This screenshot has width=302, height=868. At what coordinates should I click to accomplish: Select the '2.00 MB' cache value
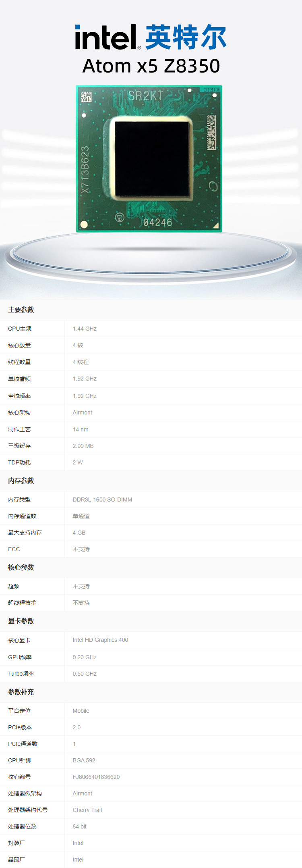coord(83,446)
